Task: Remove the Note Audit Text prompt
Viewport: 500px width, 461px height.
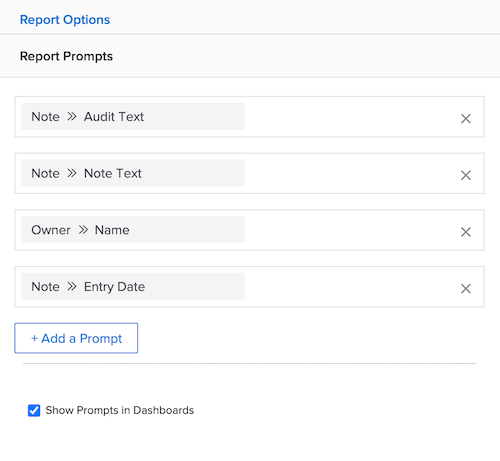Action: click(466, 118)
